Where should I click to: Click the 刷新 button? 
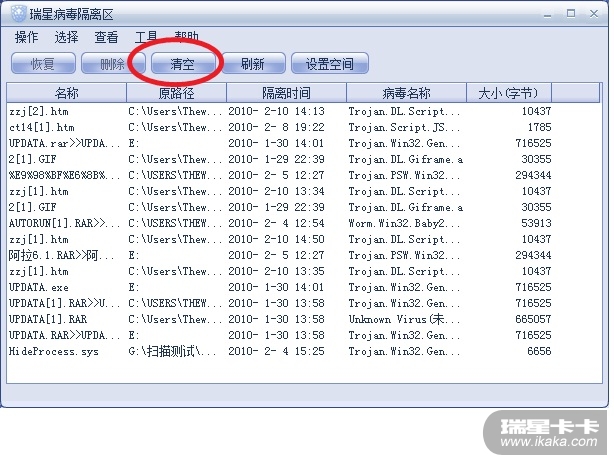pos(253,63)
